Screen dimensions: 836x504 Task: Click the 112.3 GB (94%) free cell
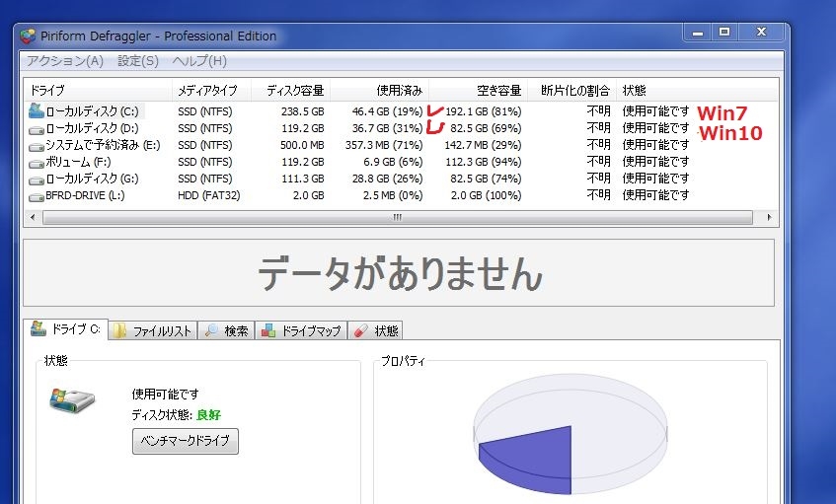pyautogui.click(x=483, y=162)
